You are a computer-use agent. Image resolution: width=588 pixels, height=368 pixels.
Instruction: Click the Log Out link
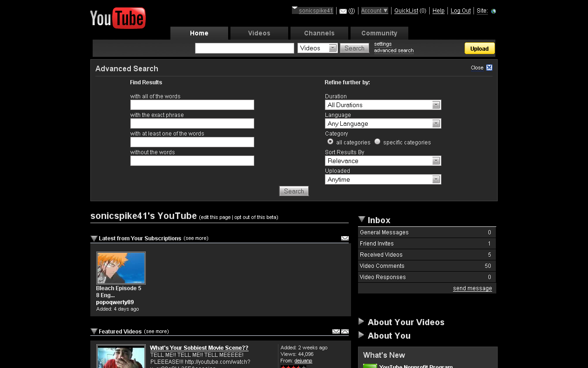[461, 11]
